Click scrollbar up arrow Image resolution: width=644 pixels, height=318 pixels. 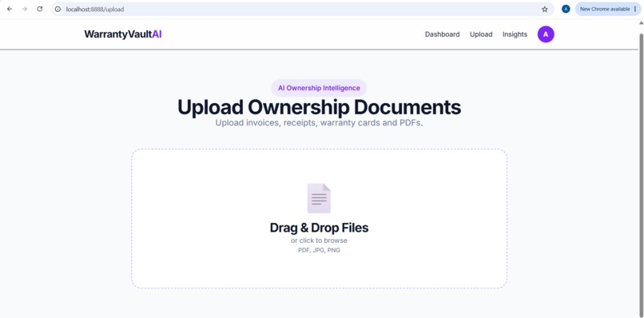(x=641, y=23)
